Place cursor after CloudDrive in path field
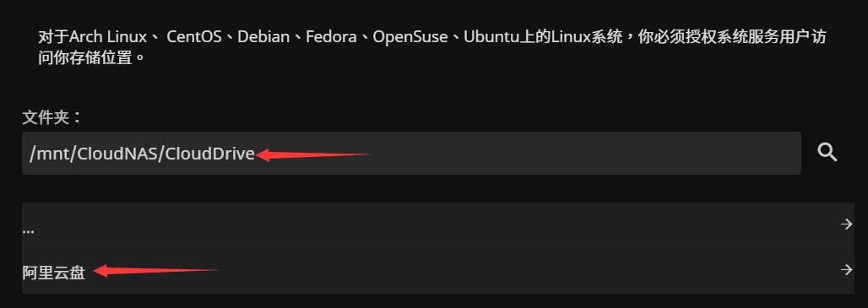 tap(256, 154)
